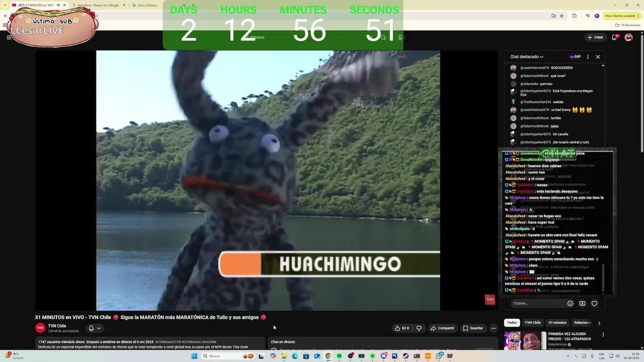Save video with Guardar button

point(473,328)
